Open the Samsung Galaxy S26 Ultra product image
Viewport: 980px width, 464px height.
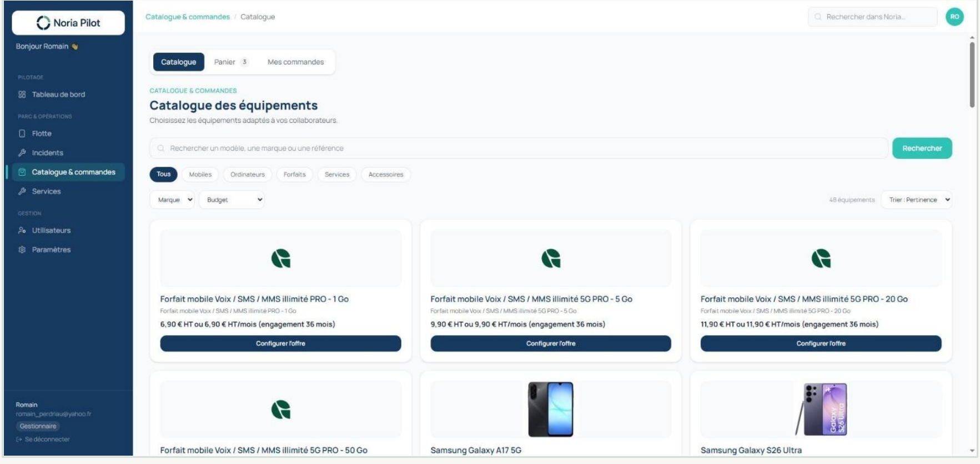click(821, 410)
